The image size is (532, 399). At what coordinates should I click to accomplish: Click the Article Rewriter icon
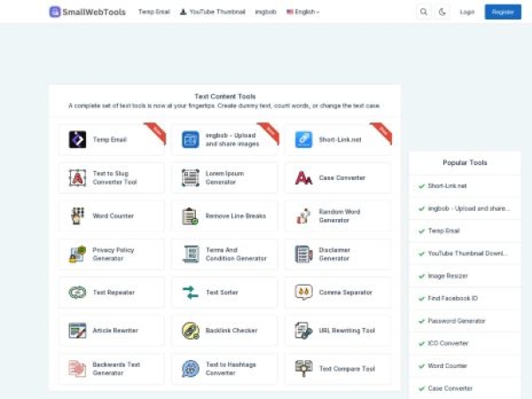(77, 331)
